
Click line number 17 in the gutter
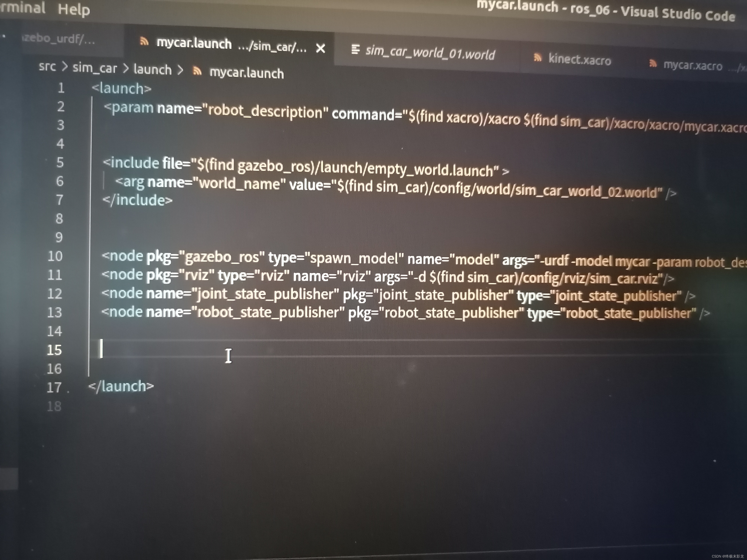point(54,387)
